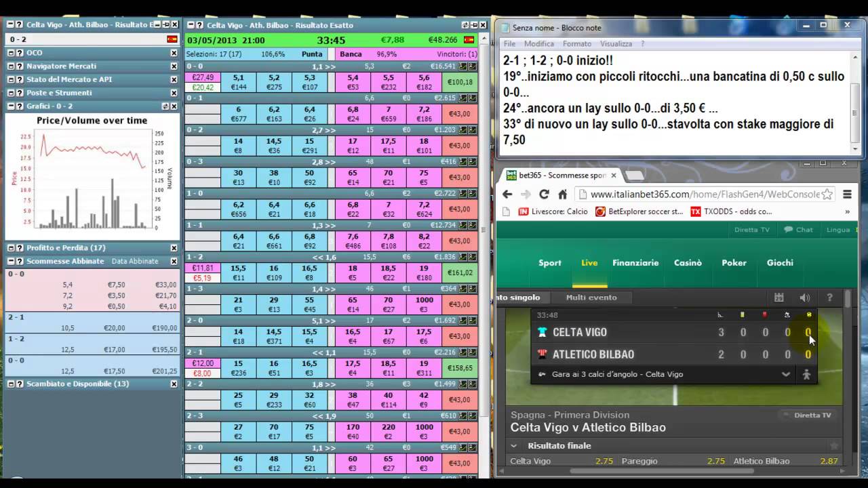Screen dimensions: 868x488
Task: Collapse the Risultato finale section
Action: point(513,446)
